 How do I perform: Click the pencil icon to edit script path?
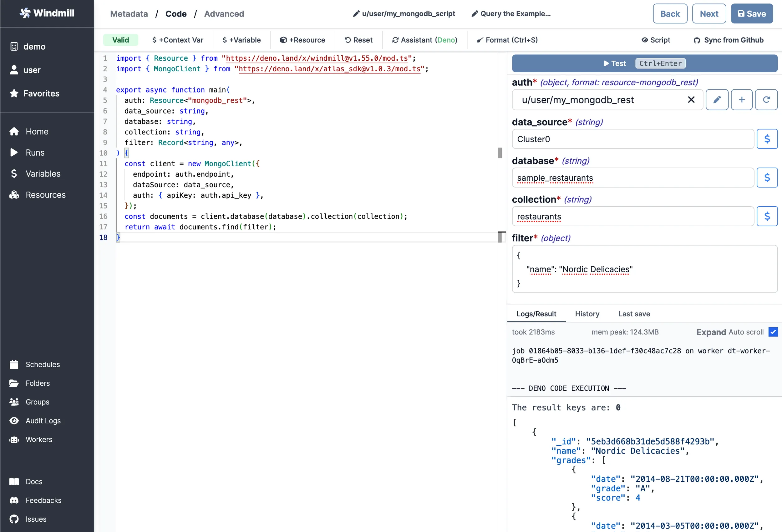pos(356,14)
